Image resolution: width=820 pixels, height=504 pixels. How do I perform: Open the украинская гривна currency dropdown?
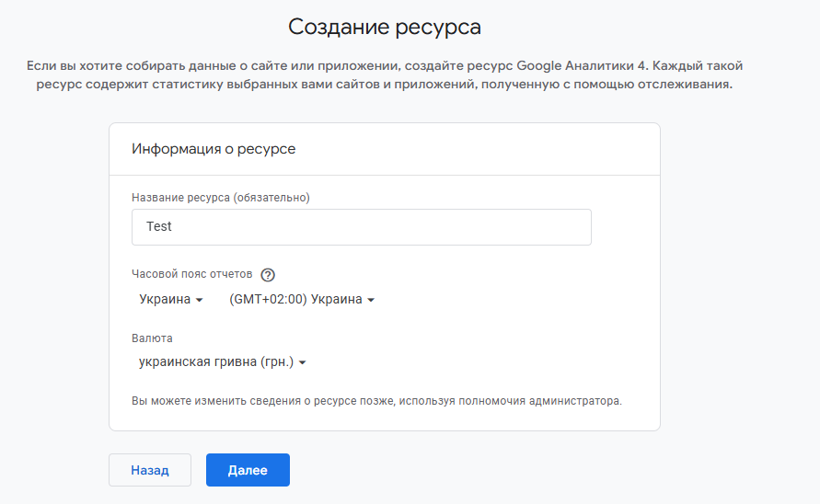[222, 362]
